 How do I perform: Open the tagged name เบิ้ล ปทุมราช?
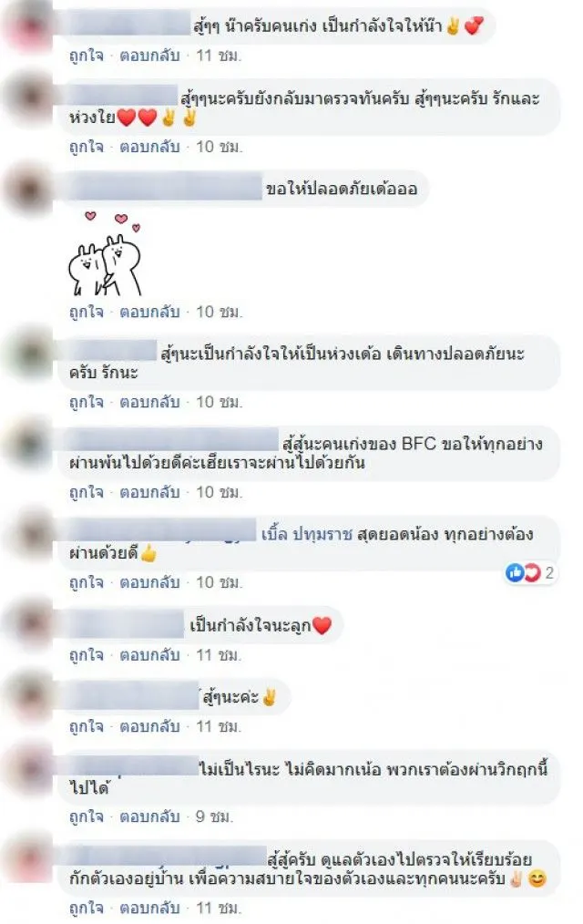[x=306, y=534]
